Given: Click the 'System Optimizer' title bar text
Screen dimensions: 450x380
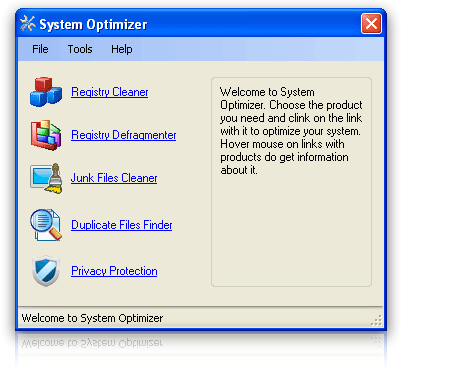Looking at the screenshot, I should tap(93, 24).
